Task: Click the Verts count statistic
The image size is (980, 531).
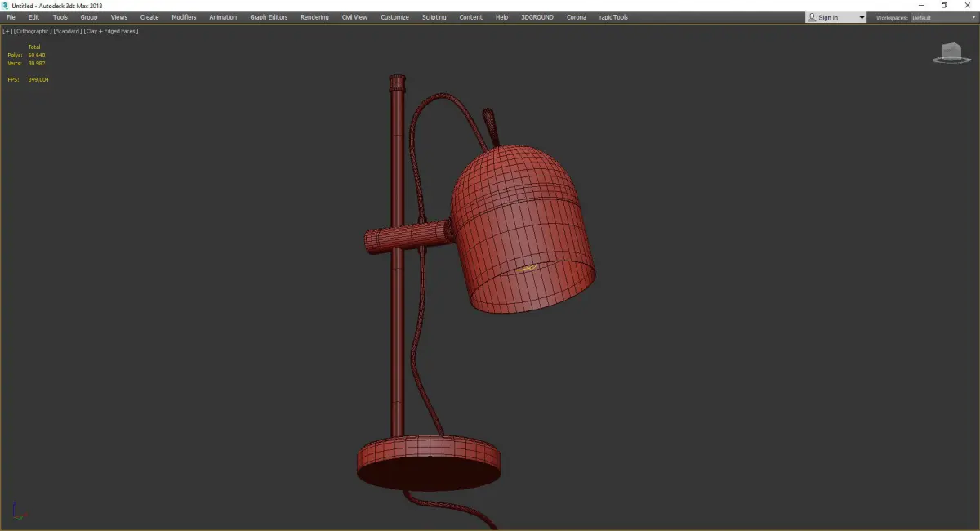Action: [26, 63]
